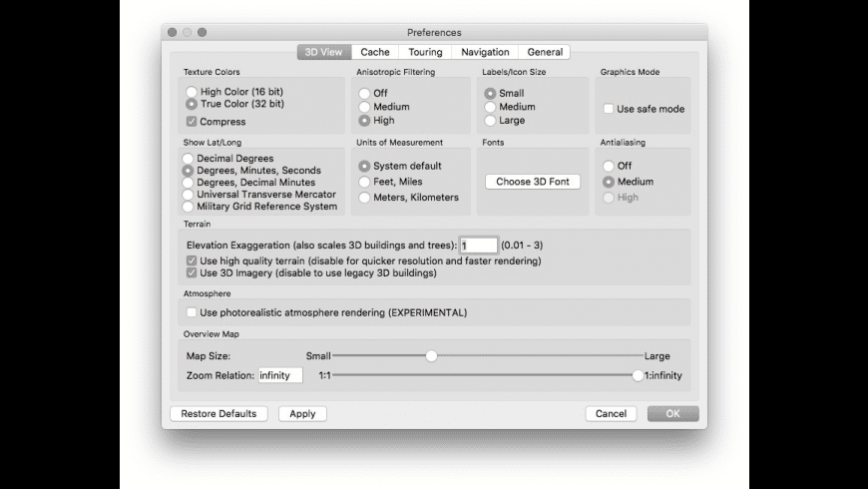Click the Restore Defaults button
The height and width of the screenshot is (489, 868).
click(x=219, y=413)
